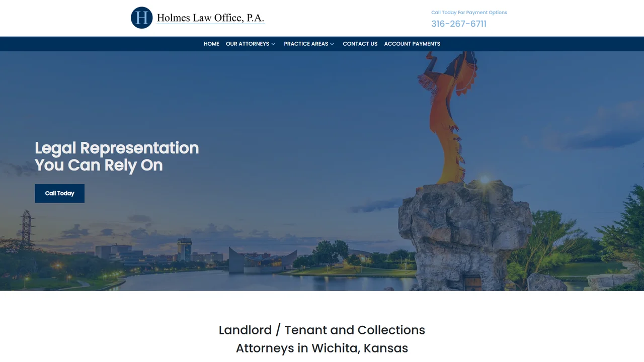Expand the Practice Areas dropdown chevron
The height and width of the screenshot is (362, 644).
(x=332, y=44)
